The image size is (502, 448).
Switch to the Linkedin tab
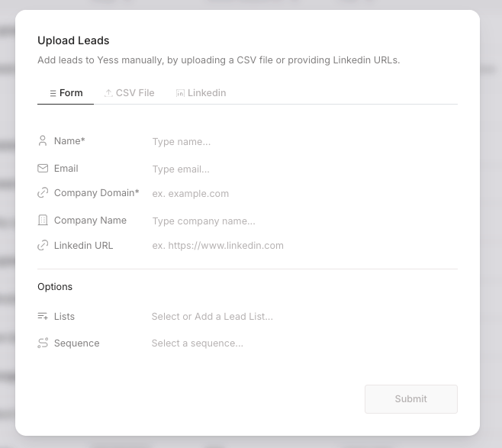201,93
